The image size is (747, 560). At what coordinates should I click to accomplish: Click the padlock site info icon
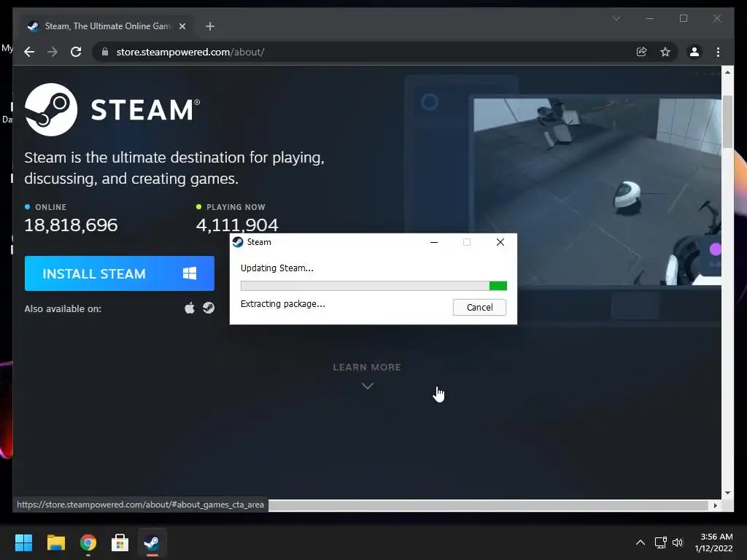(105, 52)
